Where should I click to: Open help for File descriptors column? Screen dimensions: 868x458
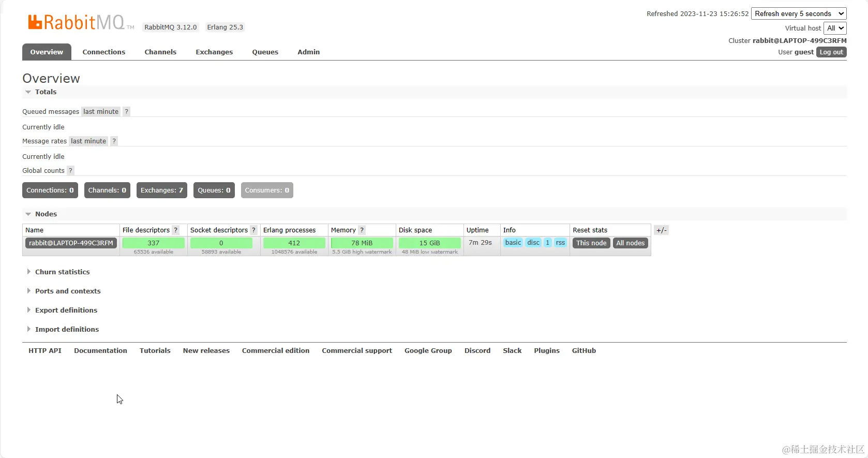175,230
